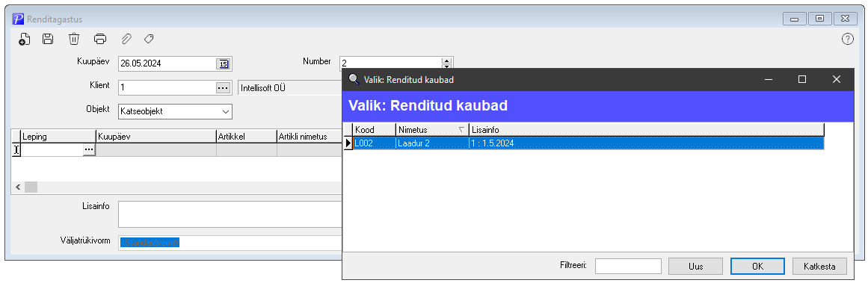Viewport: 868px width, 283px height.
Task: Increase Number with up stepper arrow
Action: pos(447,60)
